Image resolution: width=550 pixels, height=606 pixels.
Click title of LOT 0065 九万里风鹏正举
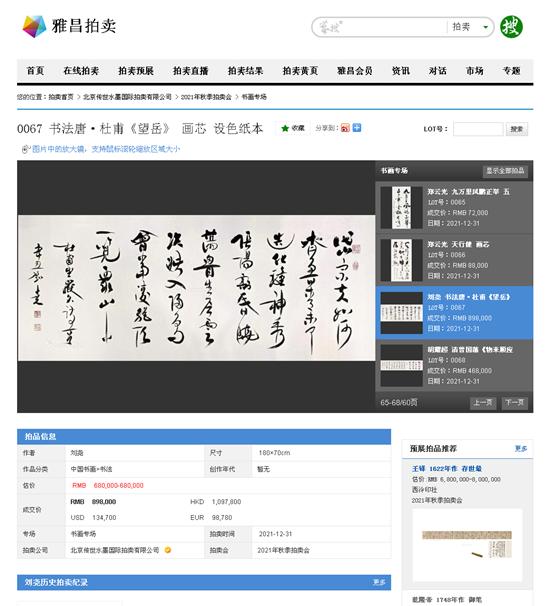(x=468, y=192)
